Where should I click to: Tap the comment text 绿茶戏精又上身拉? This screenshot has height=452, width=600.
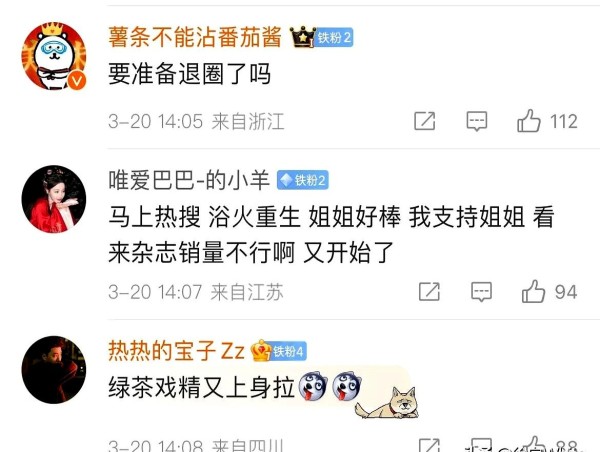click(202, 387)
